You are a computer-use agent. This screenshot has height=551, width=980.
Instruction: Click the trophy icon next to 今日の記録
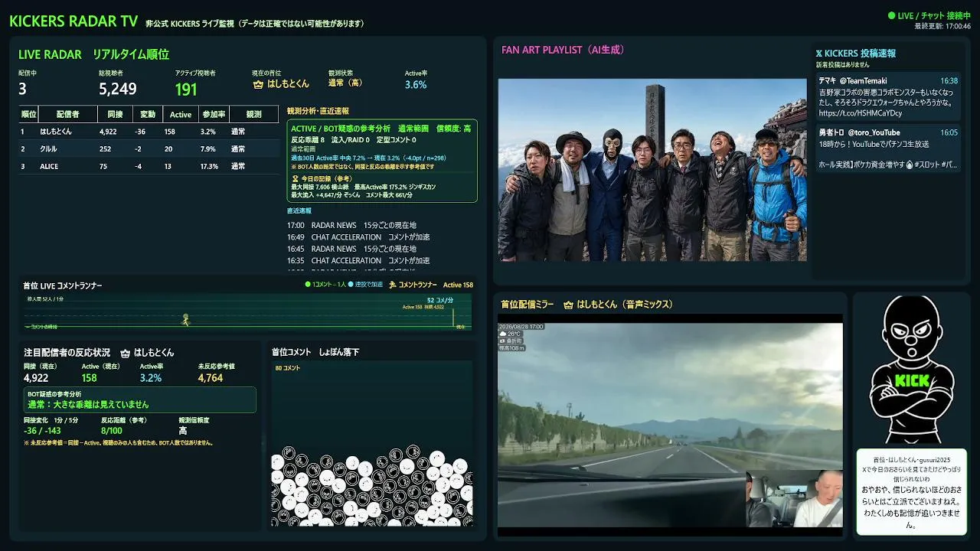294,178
